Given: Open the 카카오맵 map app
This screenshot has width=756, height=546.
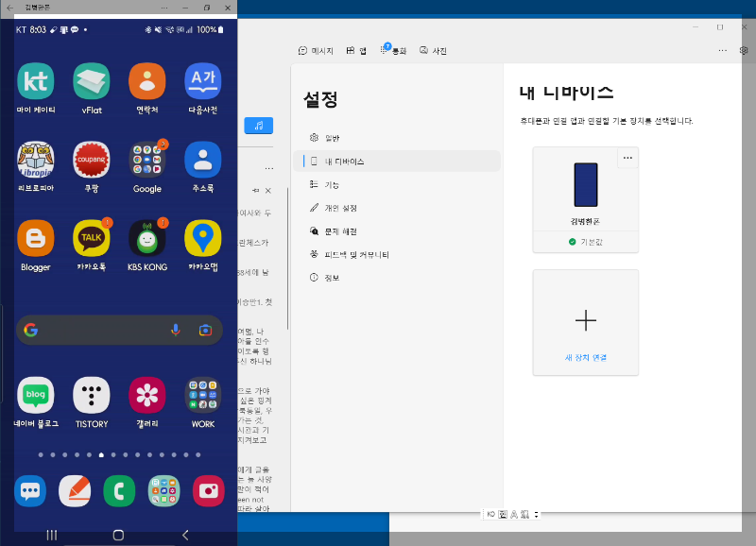Looking at the screenshot, I should point(203,238).
